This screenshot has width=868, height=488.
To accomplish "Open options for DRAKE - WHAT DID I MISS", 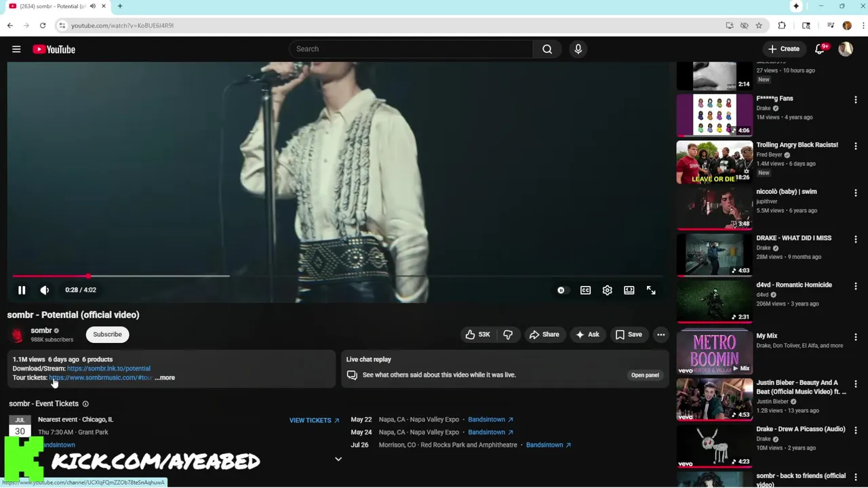I will [x=855, y=239].
